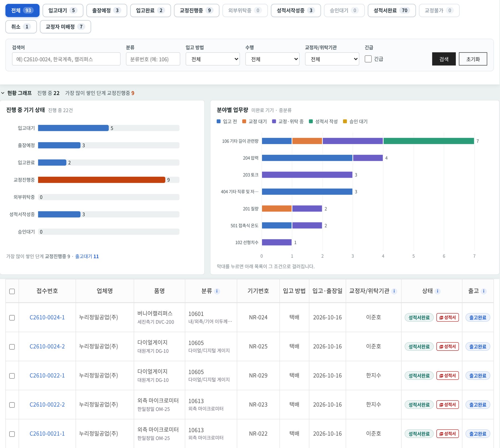Click the 입고 전 legend swatch
This screenshot has width=500, height=448.
point(219,121)
